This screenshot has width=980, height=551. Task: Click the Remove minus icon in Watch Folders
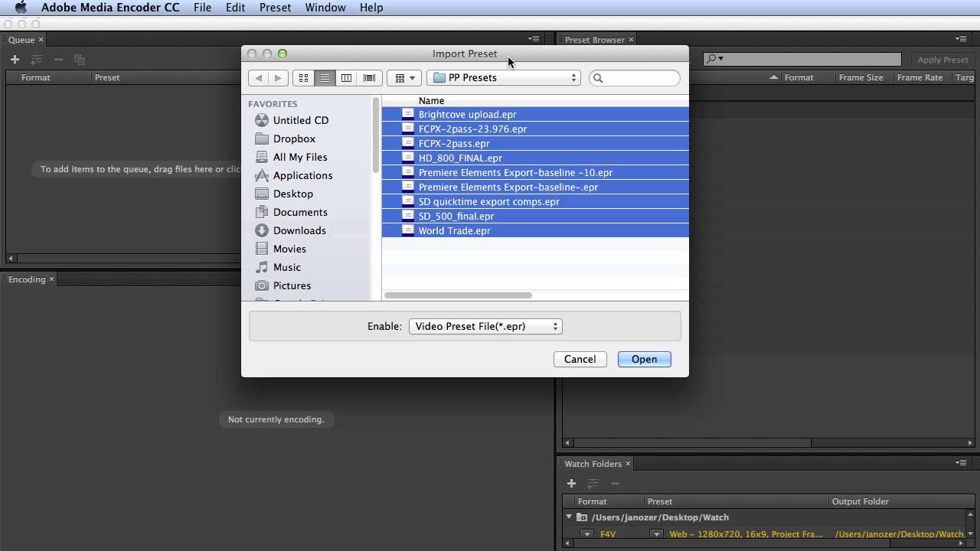(x=615, y=483)
